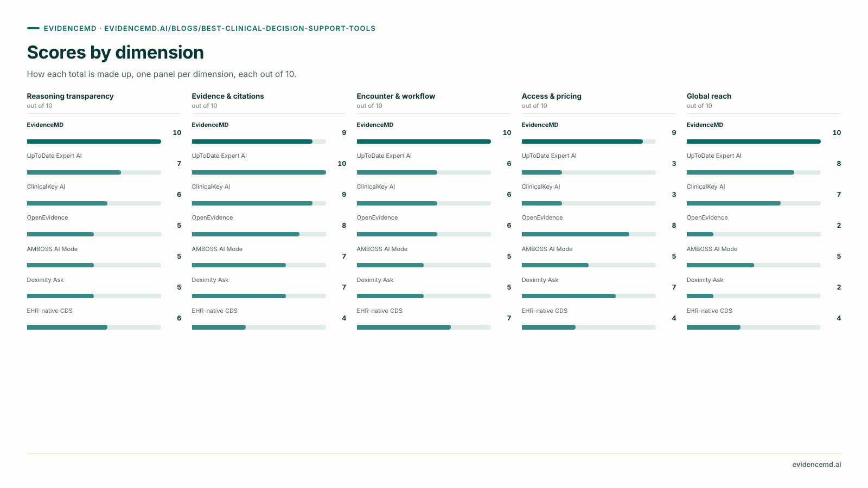Screen dimensions: 868x488
Task: Click UpToDate Expert AI label in Access & pricing
Action: click(x=549, y=156)
